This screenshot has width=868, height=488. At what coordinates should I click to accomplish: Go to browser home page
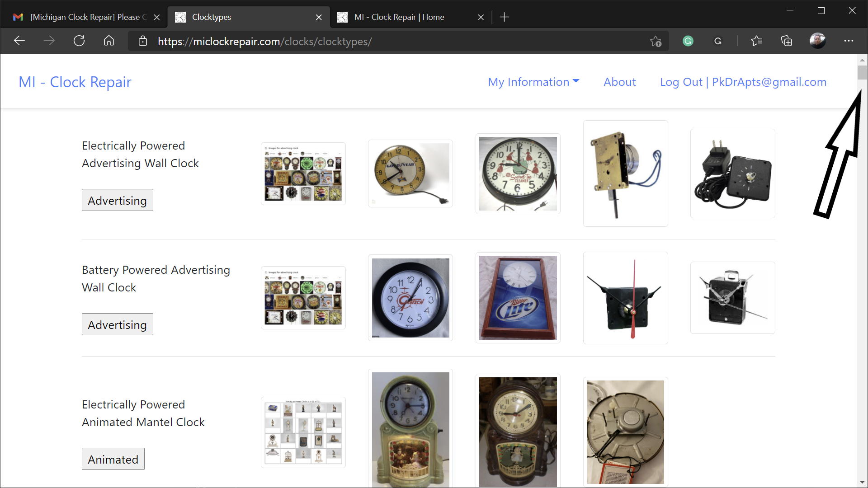point(109,41)
